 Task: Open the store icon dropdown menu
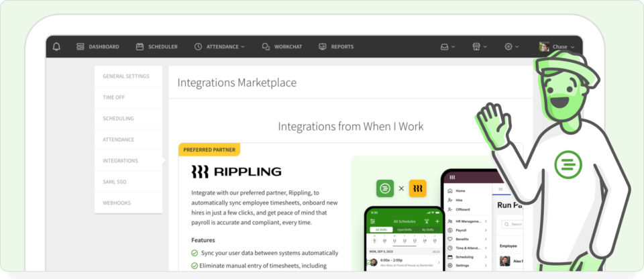tap(480, 47)
